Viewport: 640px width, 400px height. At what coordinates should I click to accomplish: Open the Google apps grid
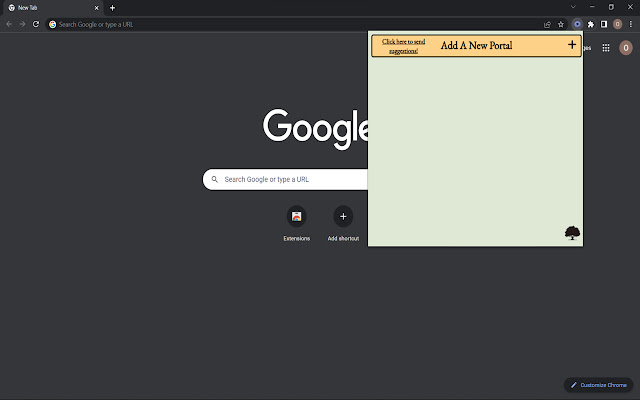click(x=606, y=48)
